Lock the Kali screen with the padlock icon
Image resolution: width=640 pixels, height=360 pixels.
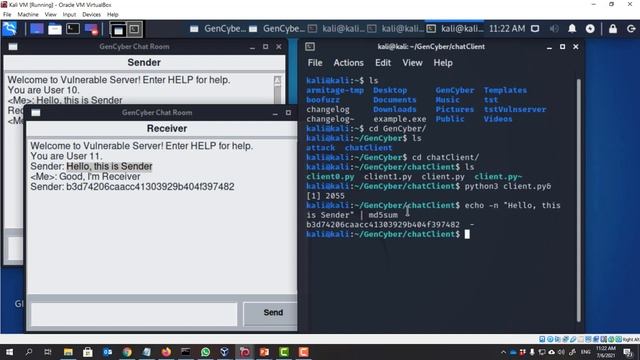click(613, 29)
